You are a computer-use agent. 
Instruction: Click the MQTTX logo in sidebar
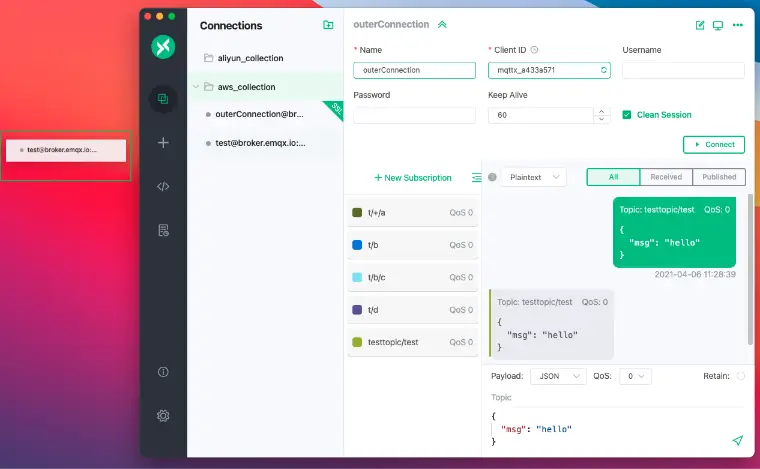pyautogui.click(x=163, y=47)
